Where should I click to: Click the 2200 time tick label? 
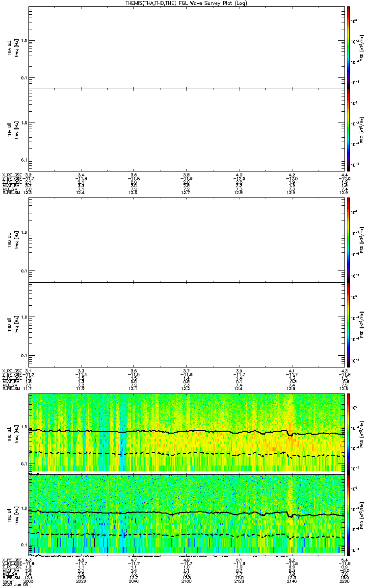pyautogui.click(x=344, y=580)
